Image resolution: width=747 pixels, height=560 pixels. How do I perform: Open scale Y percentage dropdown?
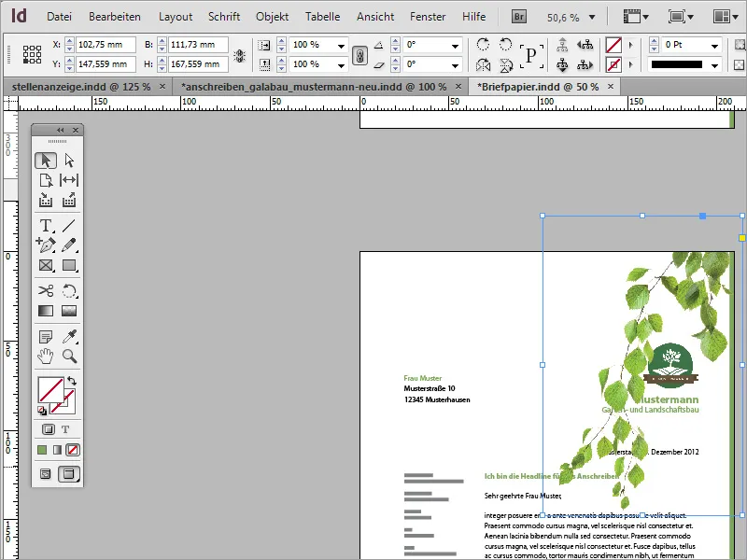pos(341,65)
